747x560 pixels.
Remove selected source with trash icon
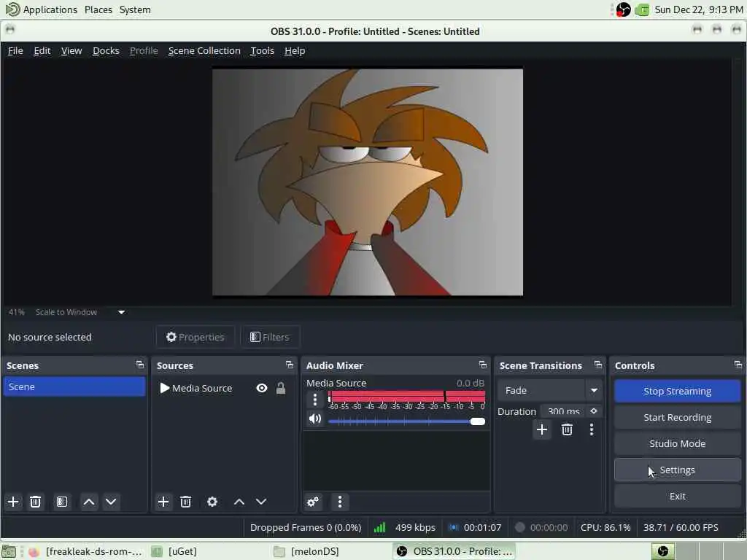click(186, 502)
